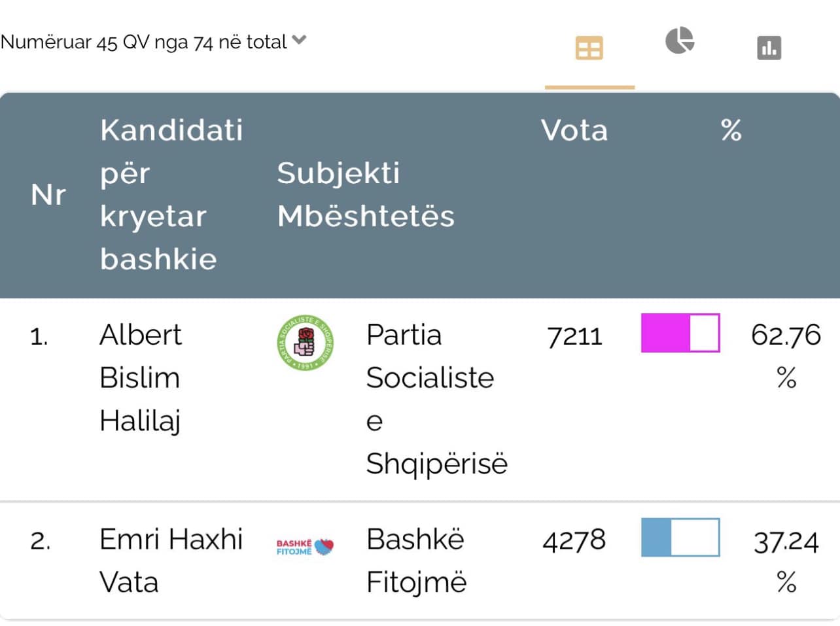Click the Partia Socialiste rose logo
The height and width of the screenshot is (626, 840).
[306, 342]
